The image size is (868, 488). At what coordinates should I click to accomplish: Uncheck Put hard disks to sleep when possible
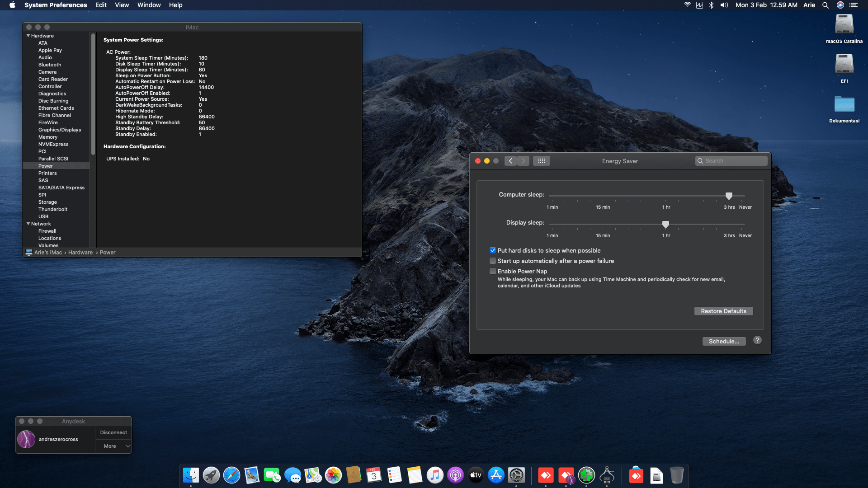[x=493, y=250]
